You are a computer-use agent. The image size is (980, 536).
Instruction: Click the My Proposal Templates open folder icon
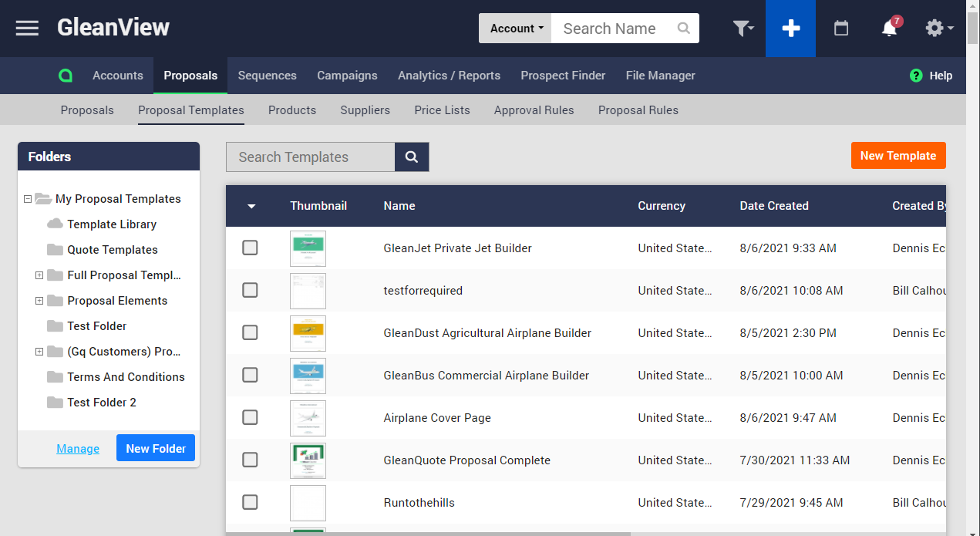tap(43, 199)
